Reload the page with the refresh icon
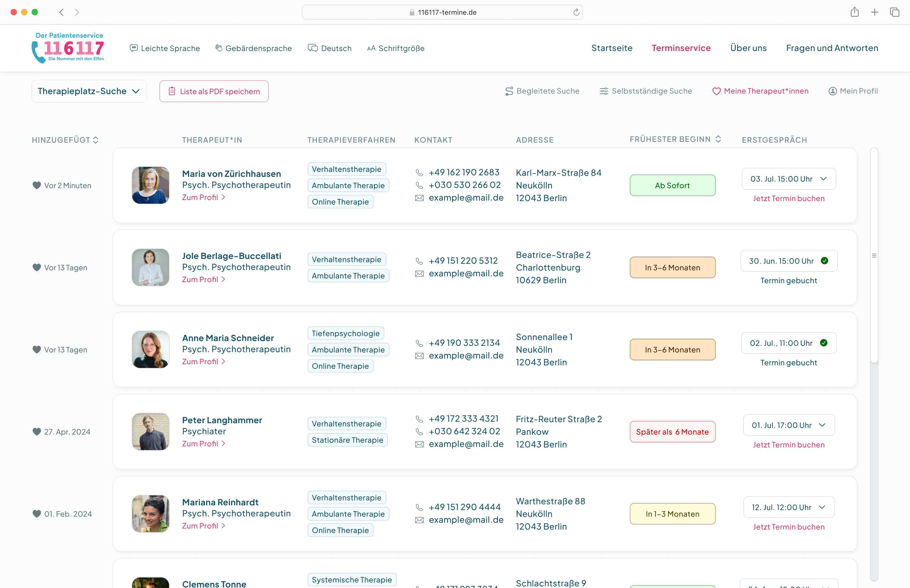910x588 pixels. tap(576, 12)
